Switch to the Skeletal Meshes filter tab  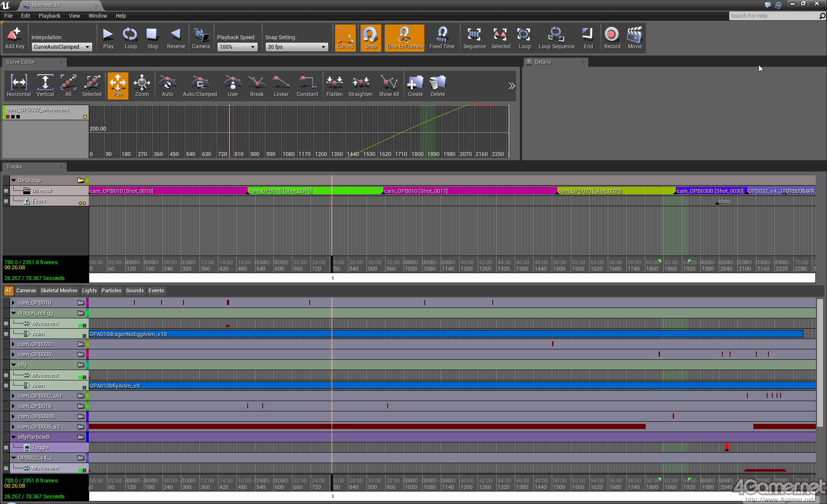(59, 291)
